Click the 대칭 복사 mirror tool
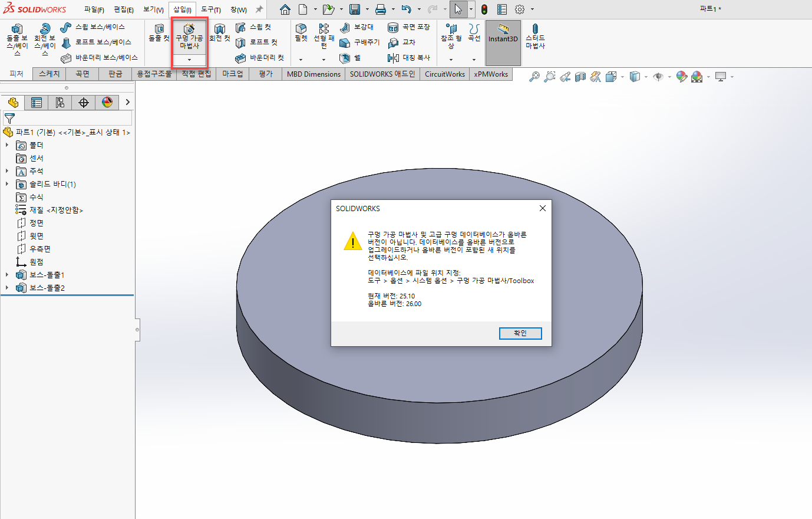 (x=409, y=58)
